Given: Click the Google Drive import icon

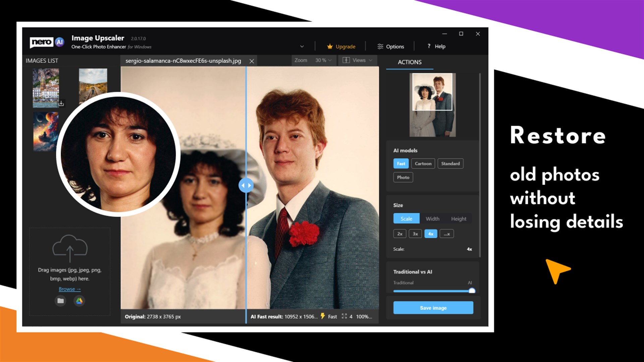Looking at the screenshot, I should pos(79,301).
